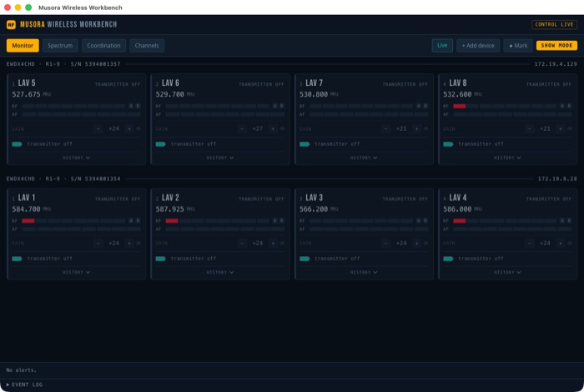This screenshot has height=392, width=584.
Task: Expand HISTORY on the LAV 1 card
Action: (x=77, y=272)
